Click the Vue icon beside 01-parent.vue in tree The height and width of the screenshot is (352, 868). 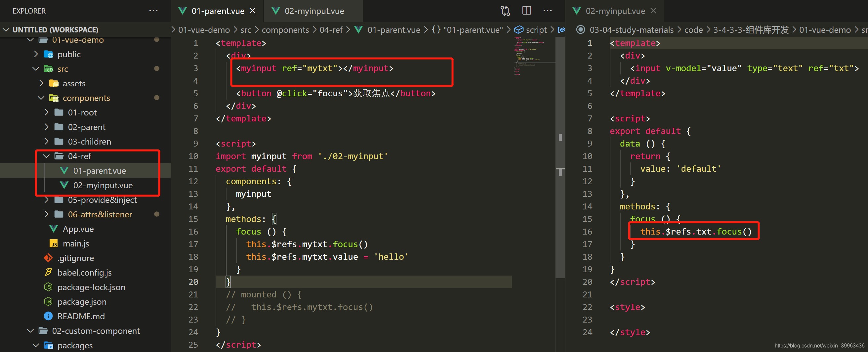point(64,171)
